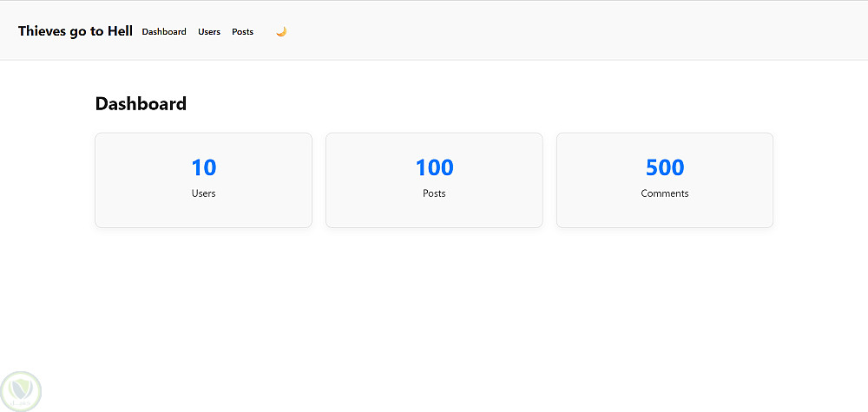Image resolution: width=868 pixels, height=412 pixels.
Task: Click the empty right side of the header bar
Action: point(608,31)
